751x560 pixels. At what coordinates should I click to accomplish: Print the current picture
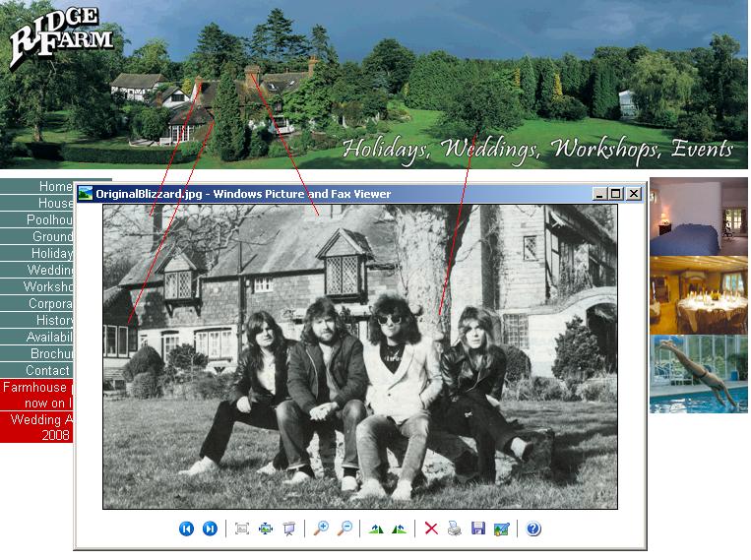(x=455, y=529)
